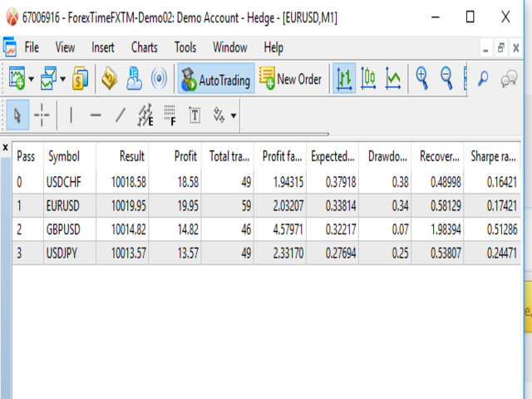This screenshot has height=399, width=532.
Task: Click the MetaTrader app icon in title bar
Action: click(x=12, y=17)
